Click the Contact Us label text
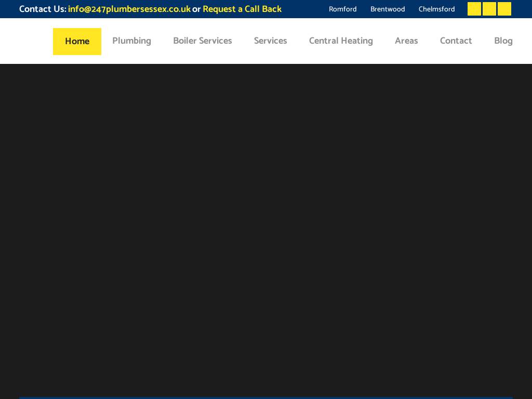This screenshot has height=399, width=532. (x=43, y=9)
